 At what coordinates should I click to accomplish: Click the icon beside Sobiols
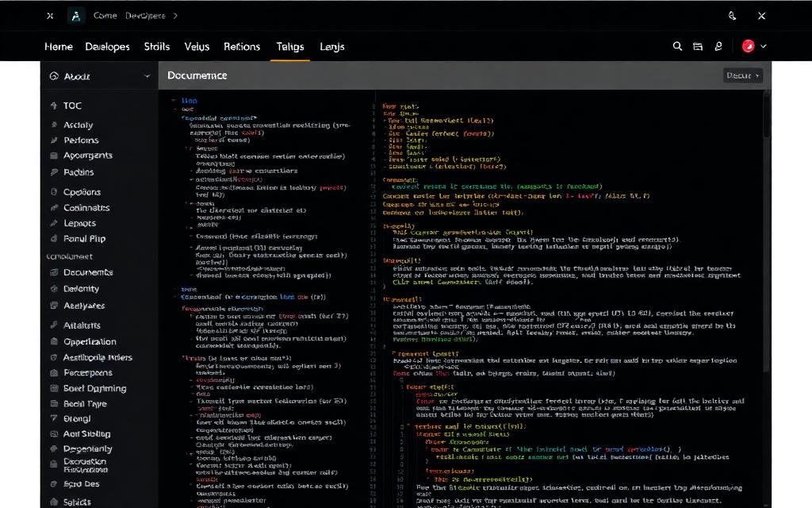click(x=54, y=502)
